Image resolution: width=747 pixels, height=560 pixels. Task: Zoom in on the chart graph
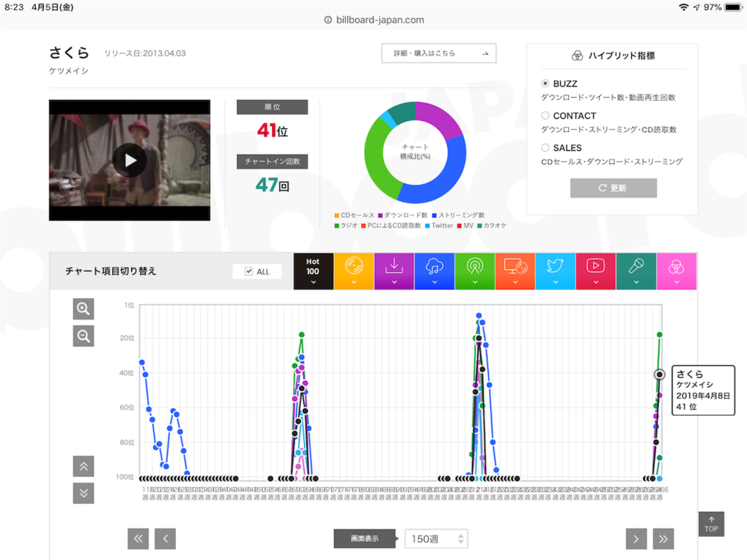(x=83, y=309)
